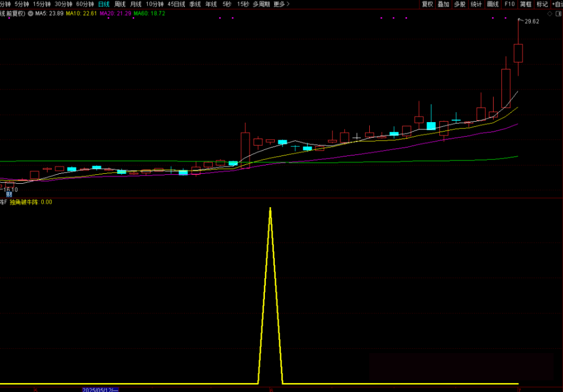Click the 叠加 overlay button
Viewport: 563px width, 392px height.
pos(443,4)
